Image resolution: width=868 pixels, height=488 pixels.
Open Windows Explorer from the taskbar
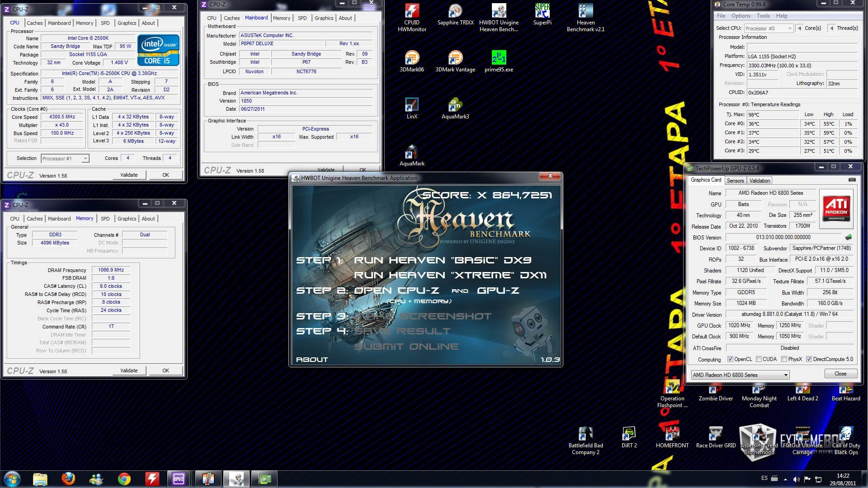40,479
